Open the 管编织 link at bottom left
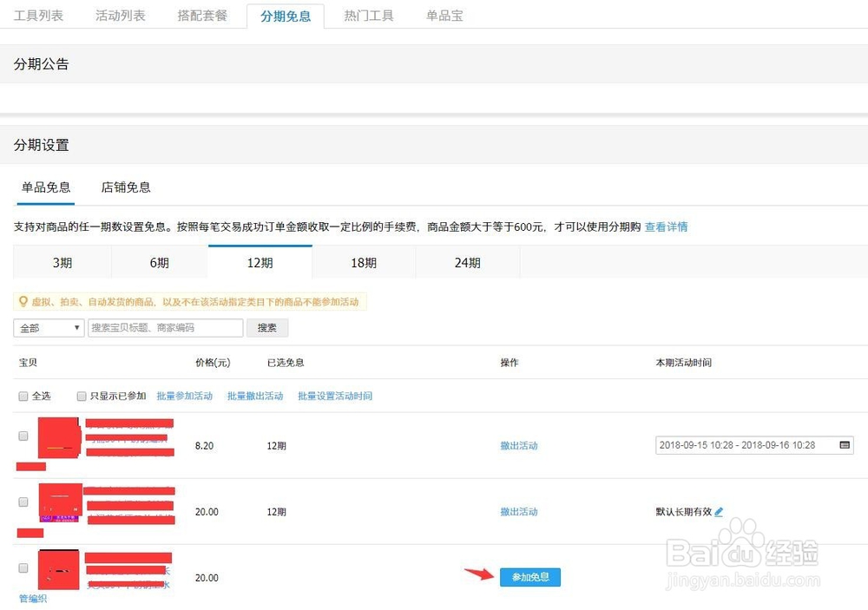The width and height of the screenshot is (868, 610). tap(32, 599)
